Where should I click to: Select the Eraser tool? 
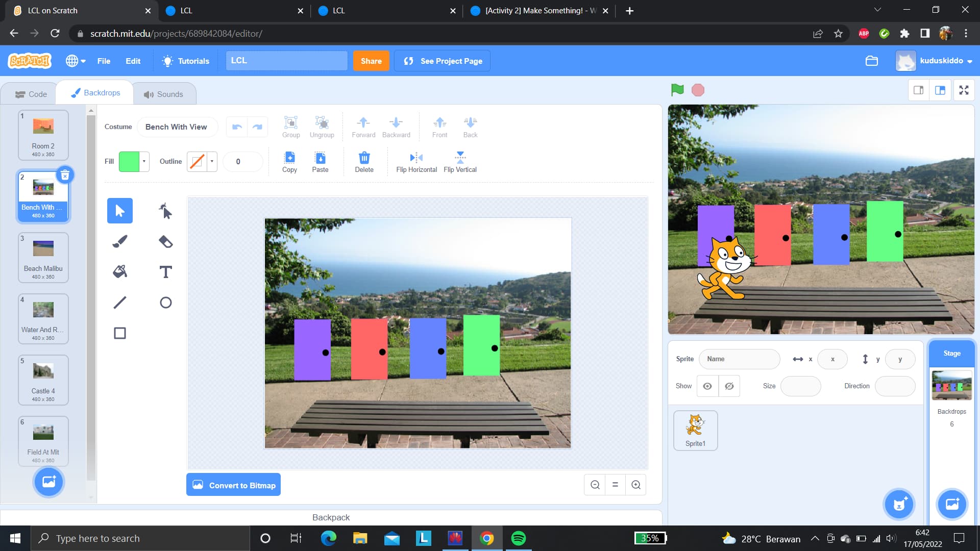tap(165, 241)
